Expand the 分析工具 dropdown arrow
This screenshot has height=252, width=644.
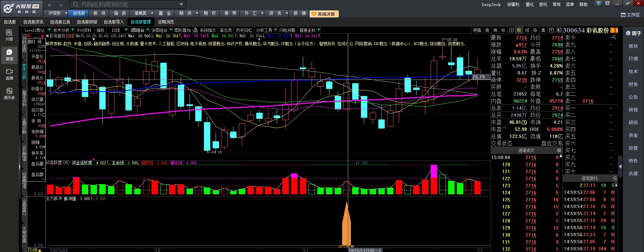[275, 30]
